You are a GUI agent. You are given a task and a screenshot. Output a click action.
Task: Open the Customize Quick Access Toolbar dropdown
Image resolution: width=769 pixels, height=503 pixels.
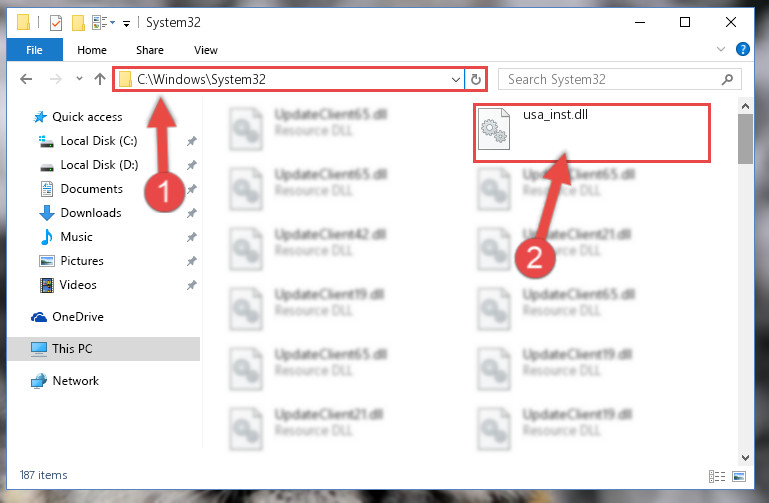(x=126, y=23)
